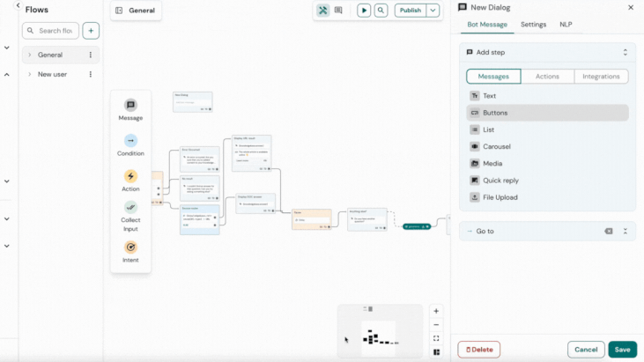The width and height of the screenshot is (644, 362).
Task: Choose the Carousel message option
Action: coord(496,147)
